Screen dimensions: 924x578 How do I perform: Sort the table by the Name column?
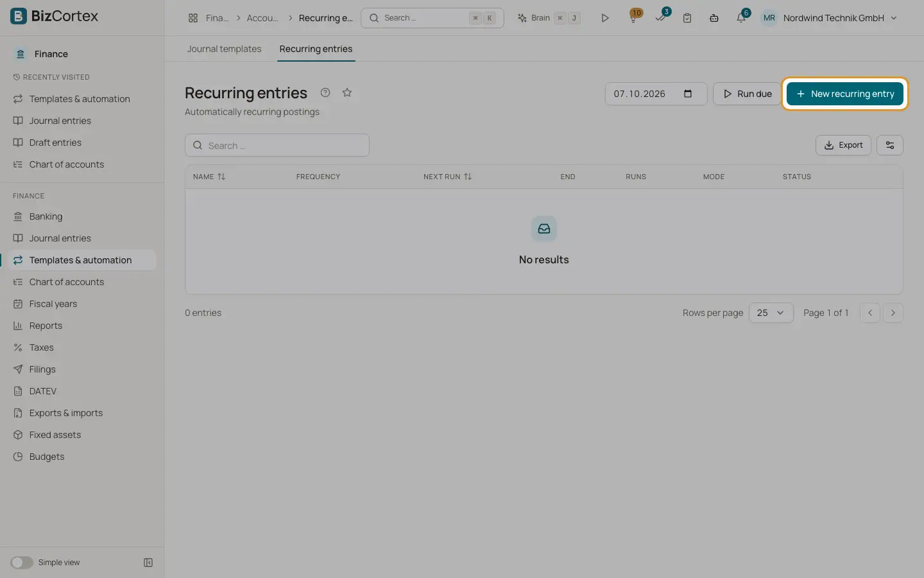click(x=209, y=177)
